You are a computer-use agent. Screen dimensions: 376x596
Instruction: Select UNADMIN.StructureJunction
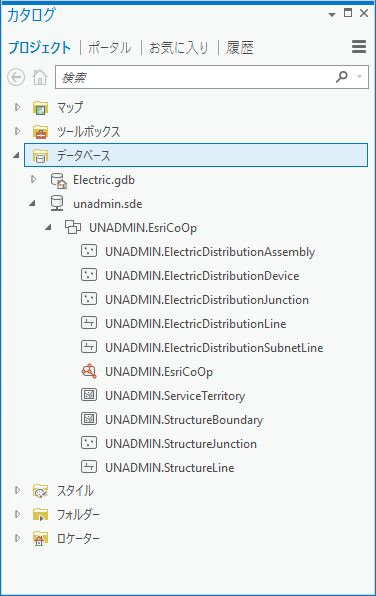point(181,444)
